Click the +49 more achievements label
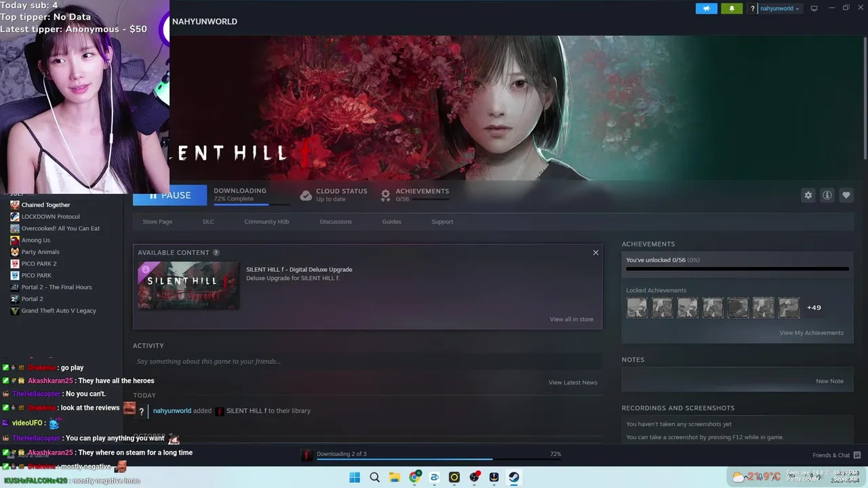Screen dimensions: 868x488 814,308
